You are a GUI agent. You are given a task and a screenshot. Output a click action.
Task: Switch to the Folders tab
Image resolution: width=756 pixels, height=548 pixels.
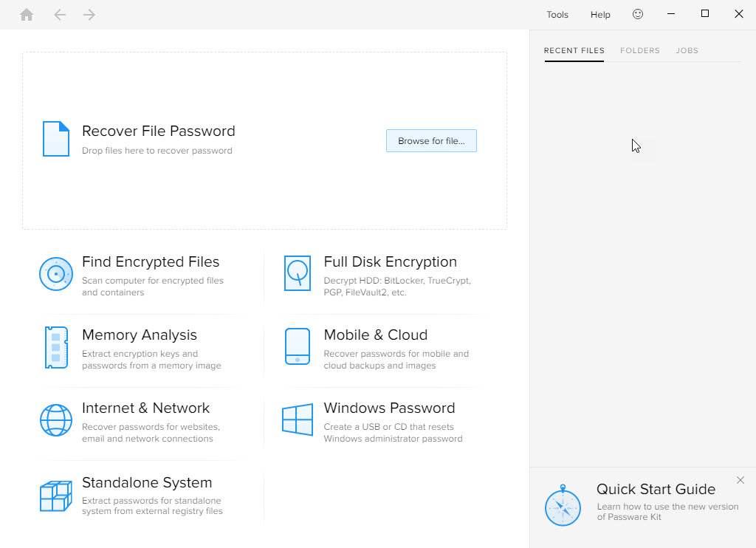coord(640,51)
